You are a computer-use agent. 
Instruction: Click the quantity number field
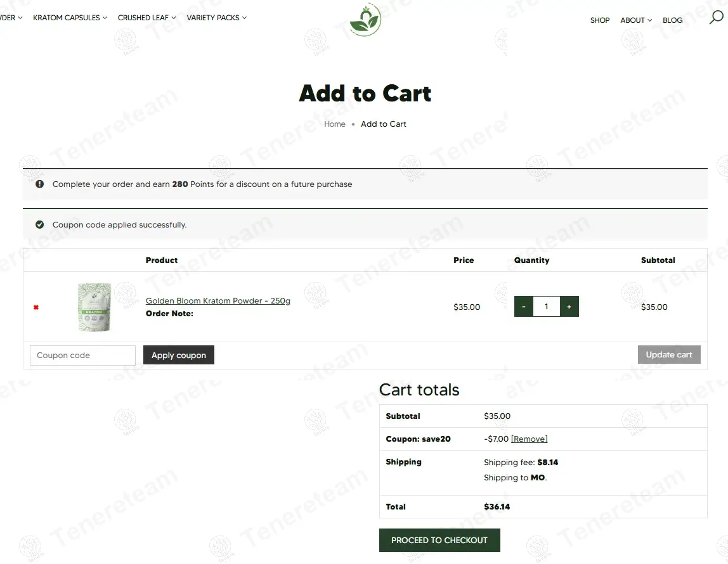coord(546,307)
